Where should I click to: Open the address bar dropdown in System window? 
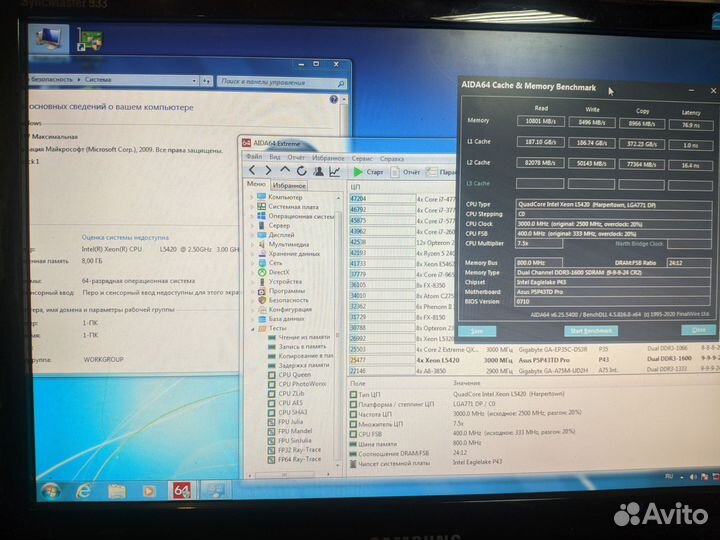194,81
